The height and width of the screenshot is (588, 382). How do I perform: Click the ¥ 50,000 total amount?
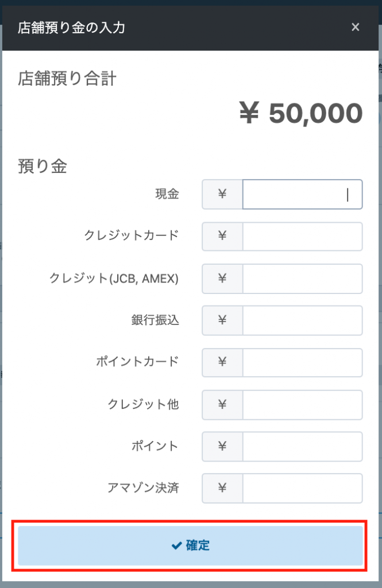300,114
